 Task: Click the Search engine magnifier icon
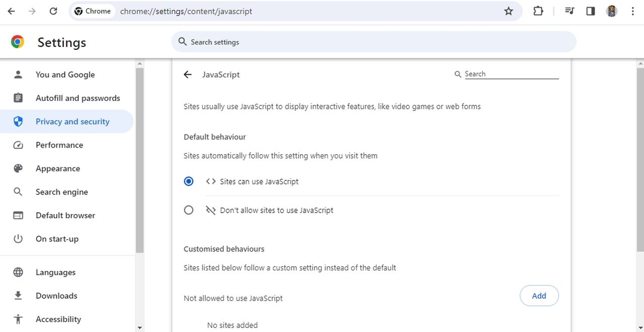click(x=18, y=192)
